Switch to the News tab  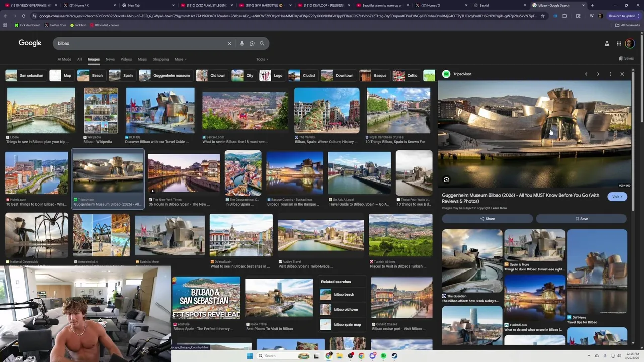tap(110, 59)
